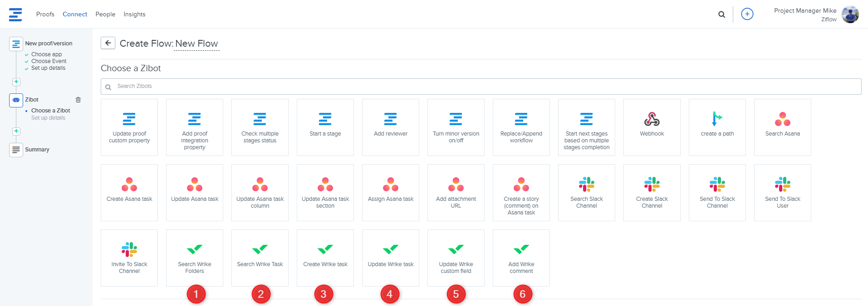868x306 pixels.
Task: Click the Search Zibots input field
Action: (x=481, y=87)
